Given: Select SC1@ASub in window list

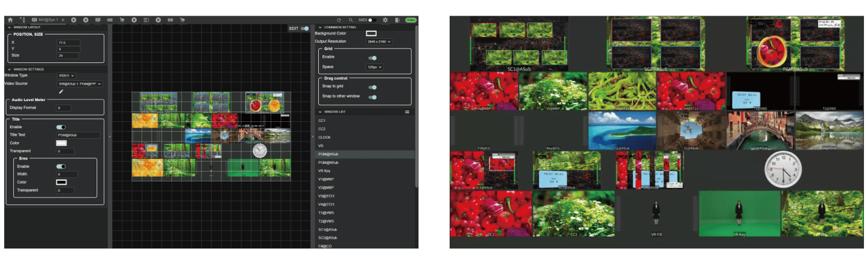Looking at the screenshot, I should (x=365, y=230).
